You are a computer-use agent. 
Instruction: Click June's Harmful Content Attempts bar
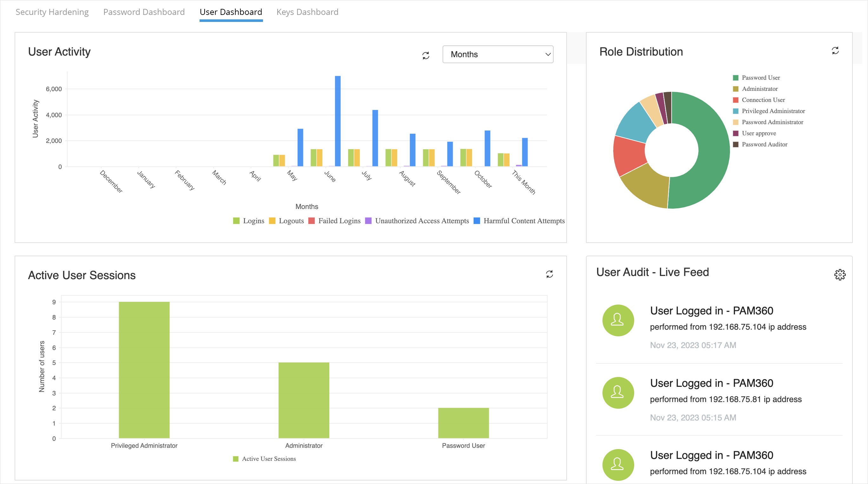click(x=338, y=121)
